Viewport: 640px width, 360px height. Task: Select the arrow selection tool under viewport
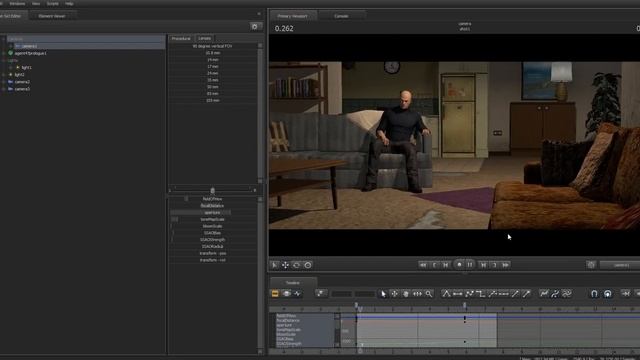click(274, 265)
